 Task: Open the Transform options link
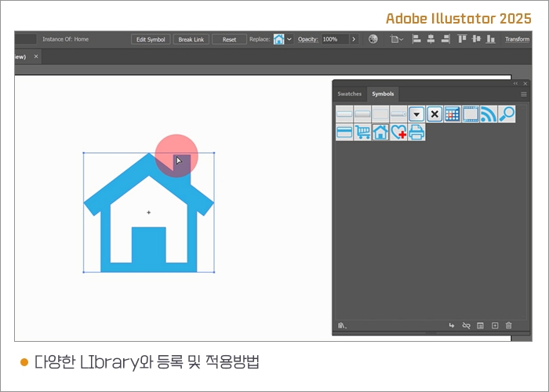(517, 39)
